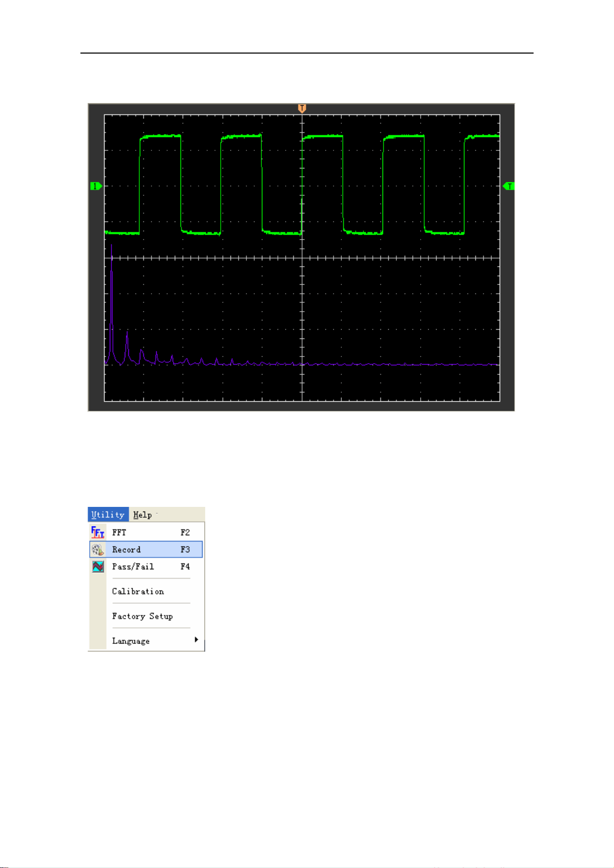The height and width of the screenshot is (868, 614).
Task: Click the FFT spectrum icon
Action: click(97, 532)
